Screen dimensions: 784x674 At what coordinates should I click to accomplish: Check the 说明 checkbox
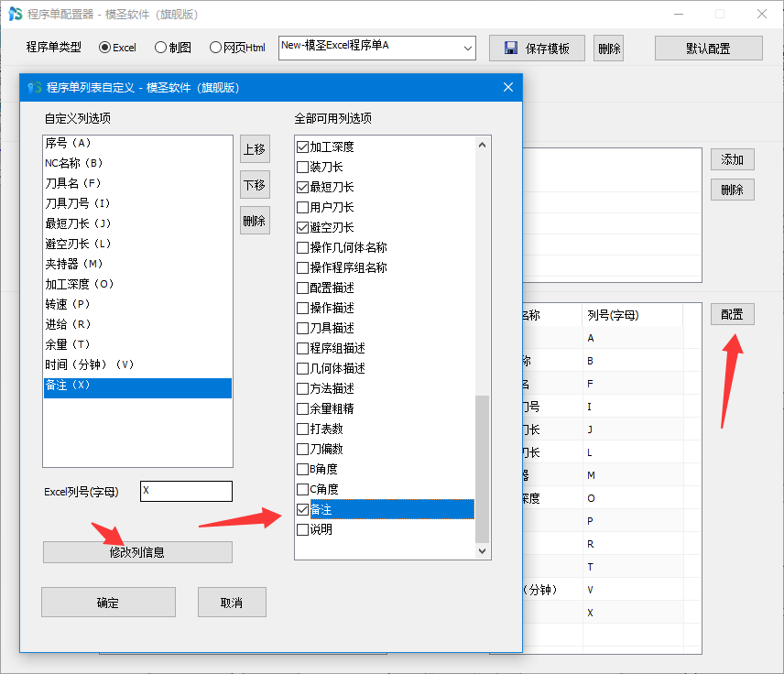(302, 529)
